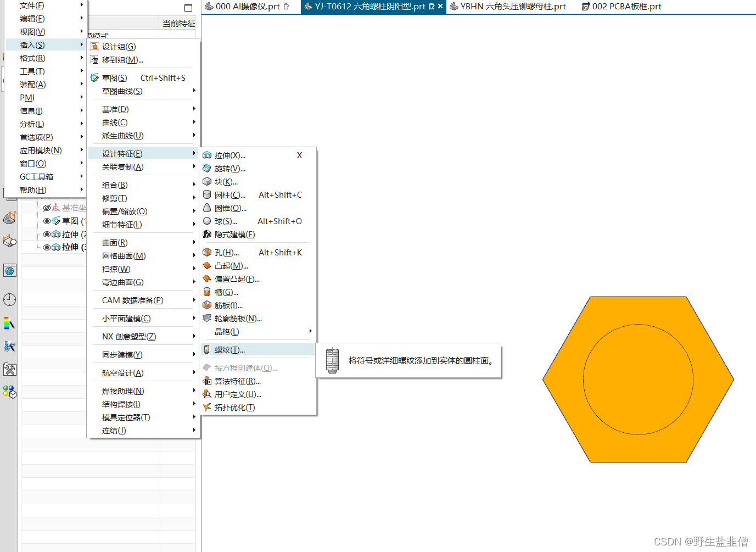756x552 pixels.
Task: Open the 连结(J) submenu entry
Action: 143,431
